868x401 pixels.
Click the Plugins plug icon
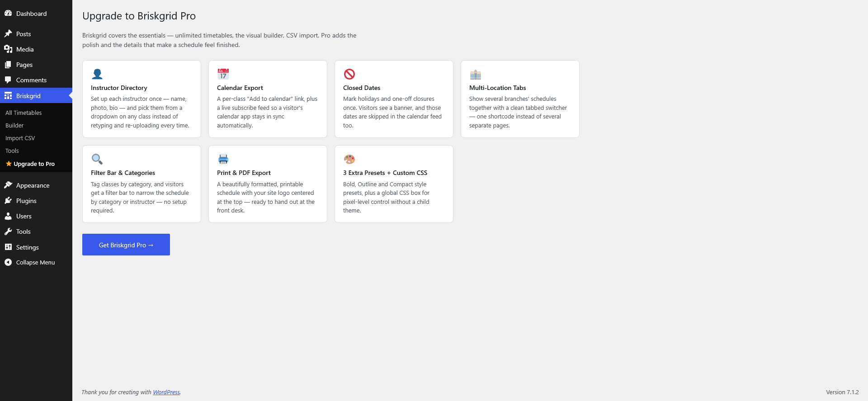tap(8, 201)
